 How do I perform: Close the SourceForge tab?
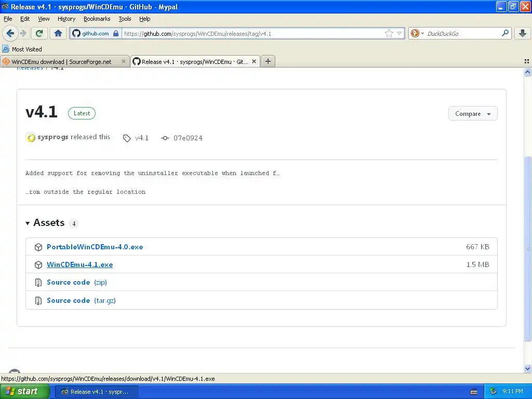click(x=124, y=61)
